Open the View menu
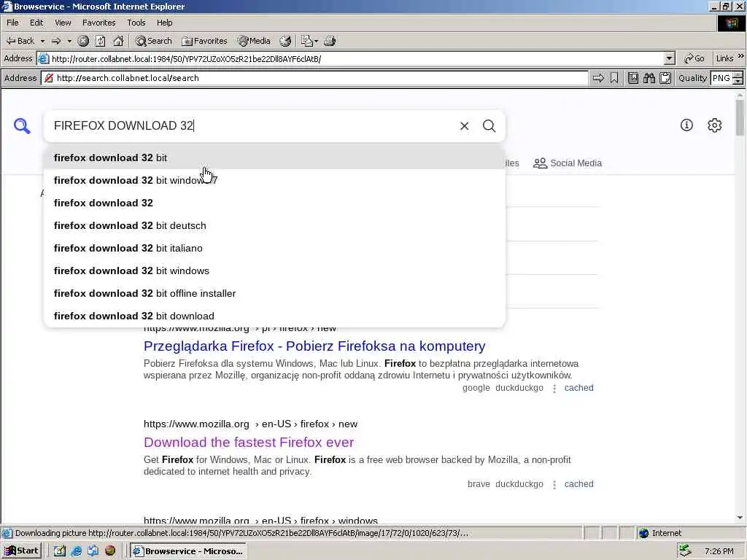This screenshot has height=560, width=747. coord(63,23)
